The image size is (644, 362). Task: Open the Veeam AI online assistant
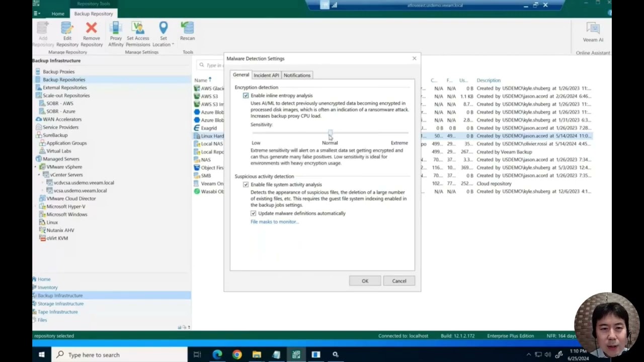[x=593, y=32]
